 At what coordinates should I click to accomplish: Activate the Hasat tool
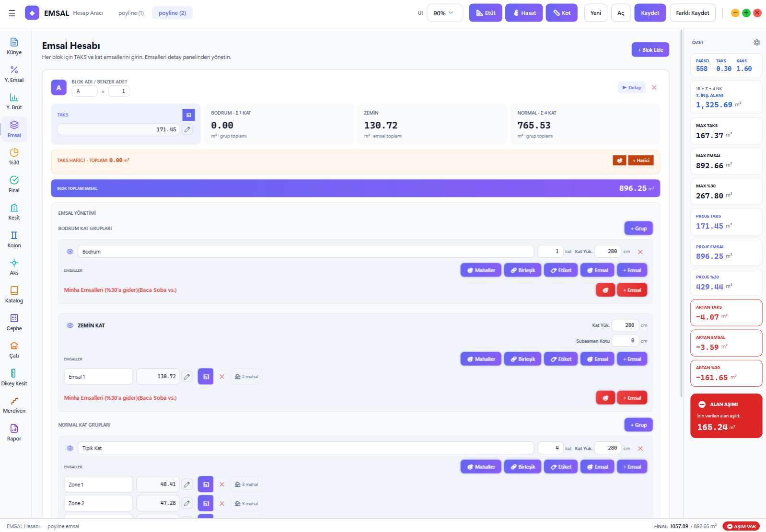coord(524,13)
